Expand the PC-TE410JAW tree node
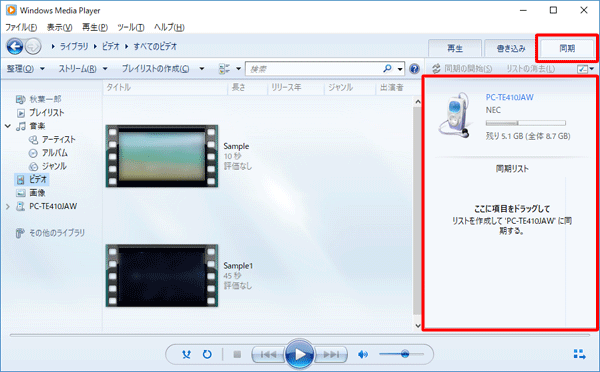Screen dimensions: 600x372 pos(8,207)
